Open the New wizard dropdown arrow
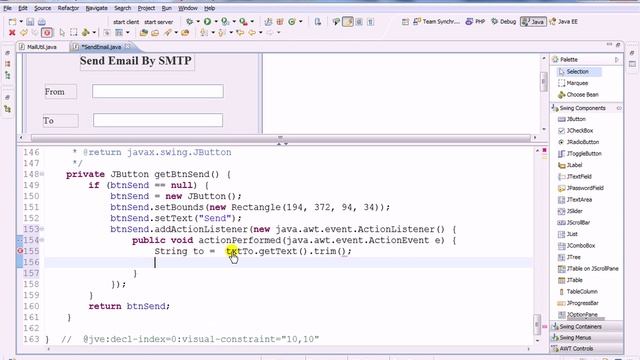 [x=21, y=22]
